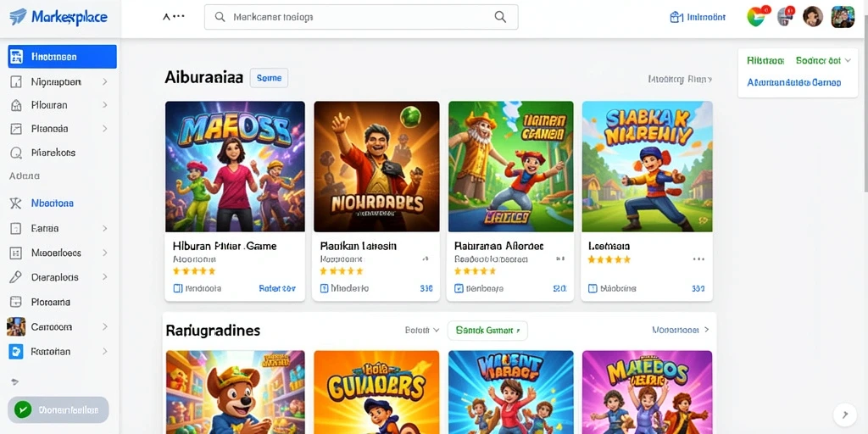The image size is (868, 434).
Task: Select the pencil icon in left sidebar
Action: (x=16, y=277)
